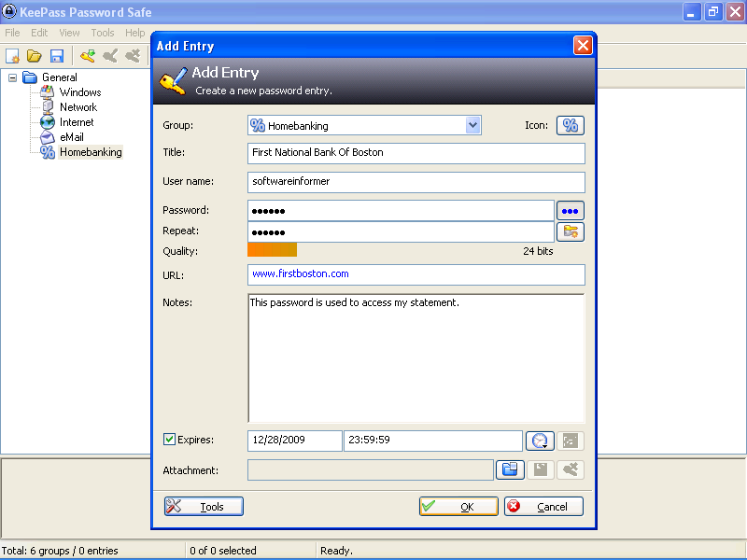747x560 pixels.
Task: Select the Windows group label
Action: [x=80, y=91]
